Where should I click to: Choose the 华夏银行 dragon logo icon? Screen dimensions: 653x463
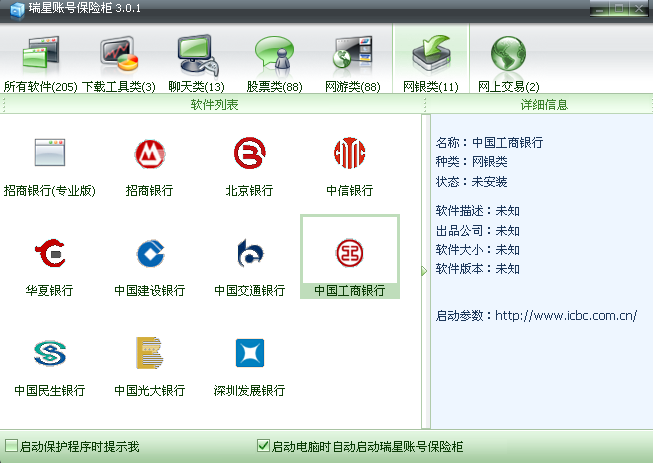[x=50, y=253]
